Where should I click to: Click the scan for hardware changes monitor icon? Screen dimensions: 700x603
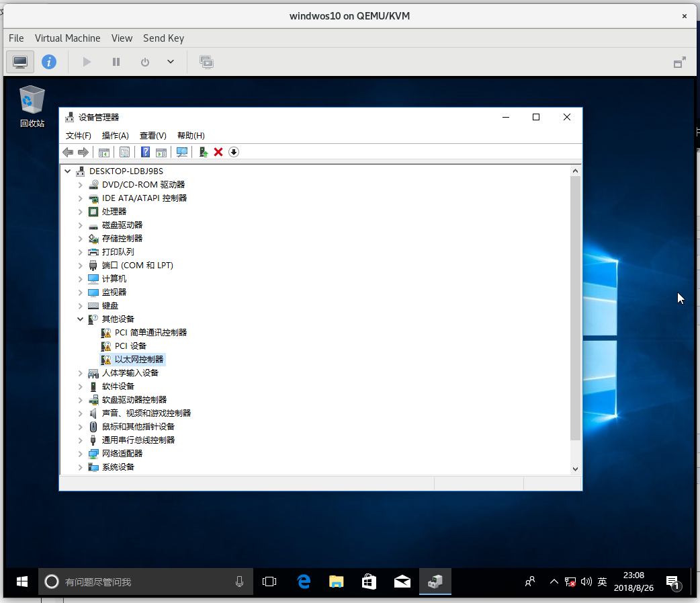coord(181,153)
